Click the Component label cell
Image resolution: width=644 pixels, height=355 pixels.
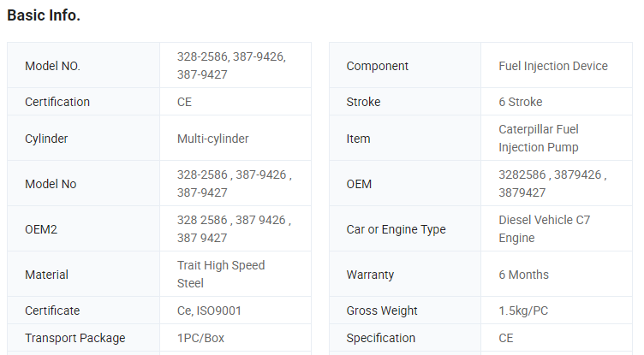tap(378, 66)
